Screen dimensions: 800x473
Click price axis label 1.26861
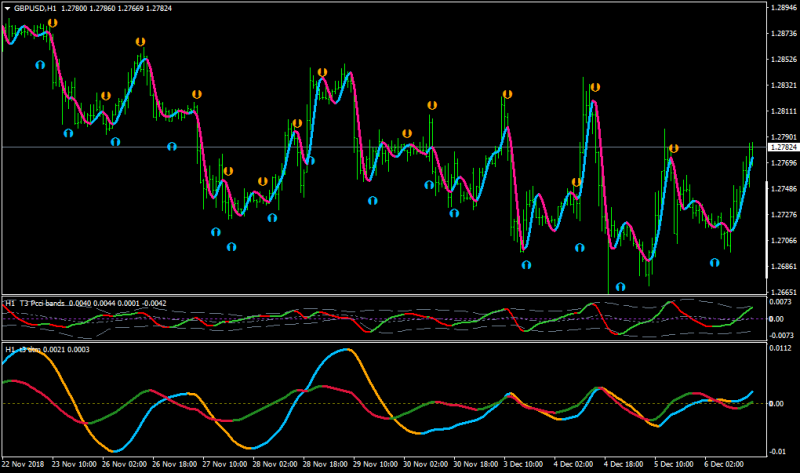point(784,267)
